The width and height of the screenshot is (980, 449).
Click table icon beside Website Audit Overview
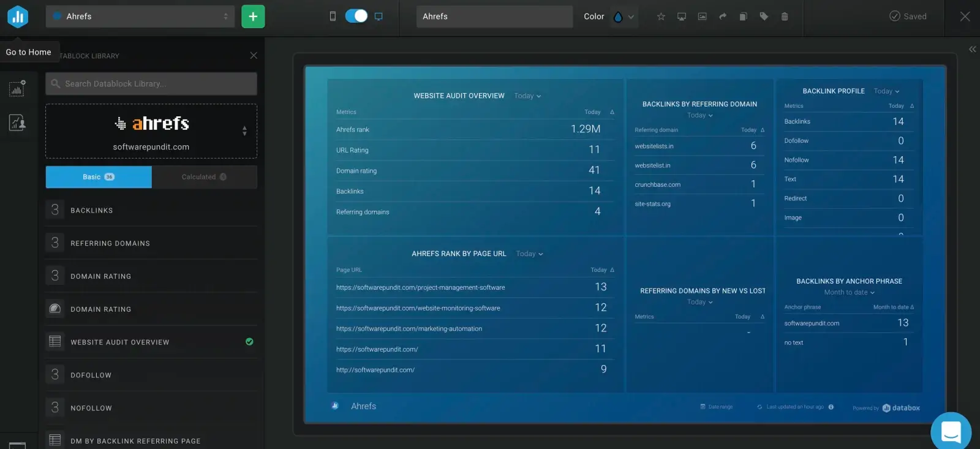pos(55,341)
